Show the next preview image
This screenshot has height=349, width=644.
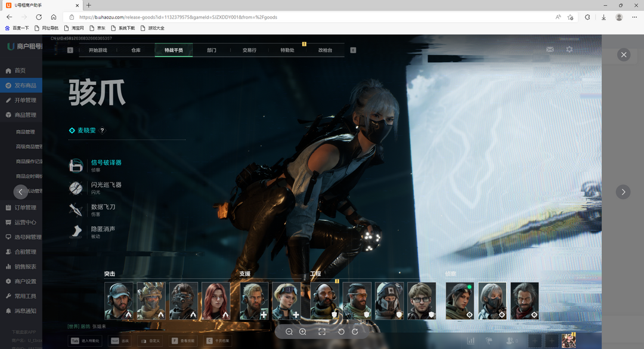click(623, 192)
